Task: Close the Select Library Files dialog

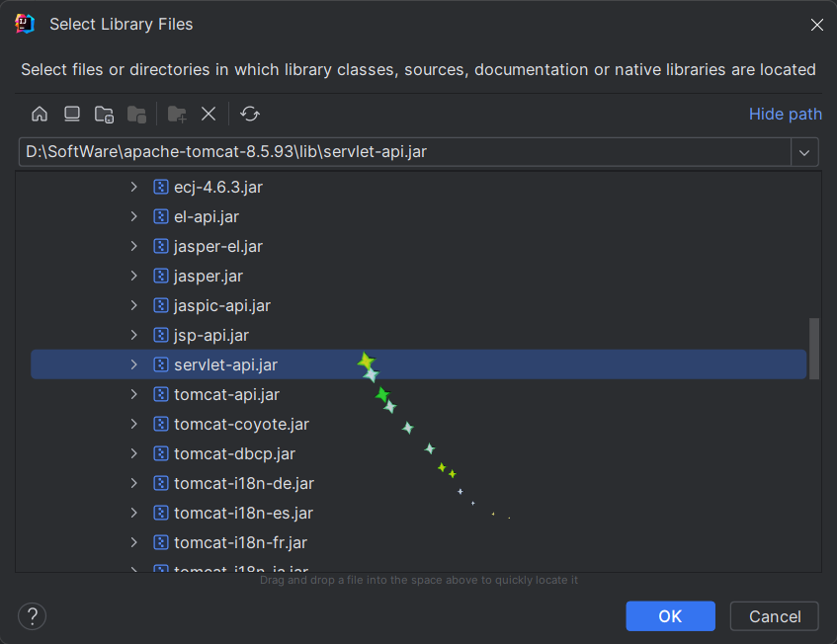Action: tap(816, 25)
